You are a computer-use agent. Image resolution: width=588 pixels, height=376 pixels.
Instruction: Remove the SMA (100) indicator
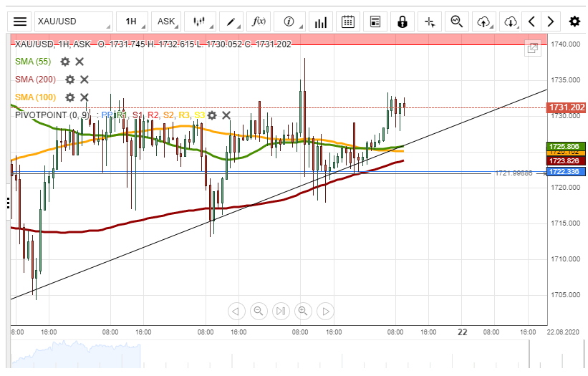point(84,97)
